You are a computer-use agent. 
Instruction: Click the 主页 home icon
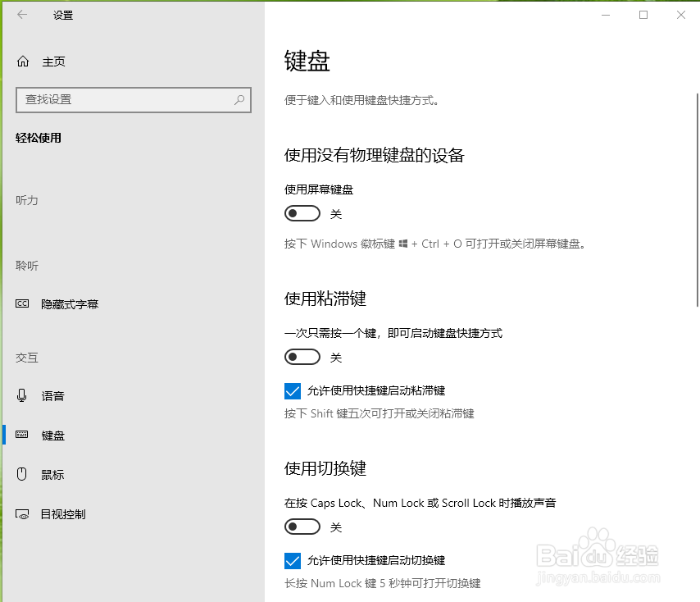pyautogui.click(x=22, y=61)
